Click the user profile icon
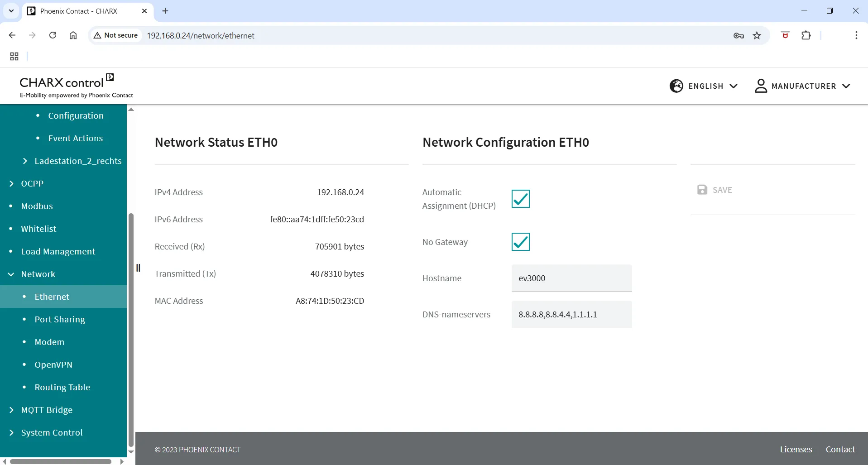 point(761,86)
